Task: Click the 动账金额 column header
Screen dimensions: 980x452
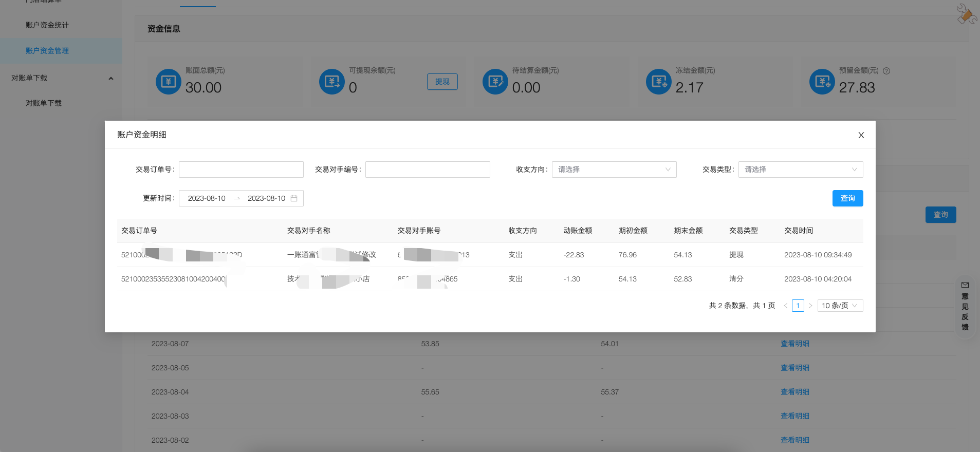Action: click(578, 231)
